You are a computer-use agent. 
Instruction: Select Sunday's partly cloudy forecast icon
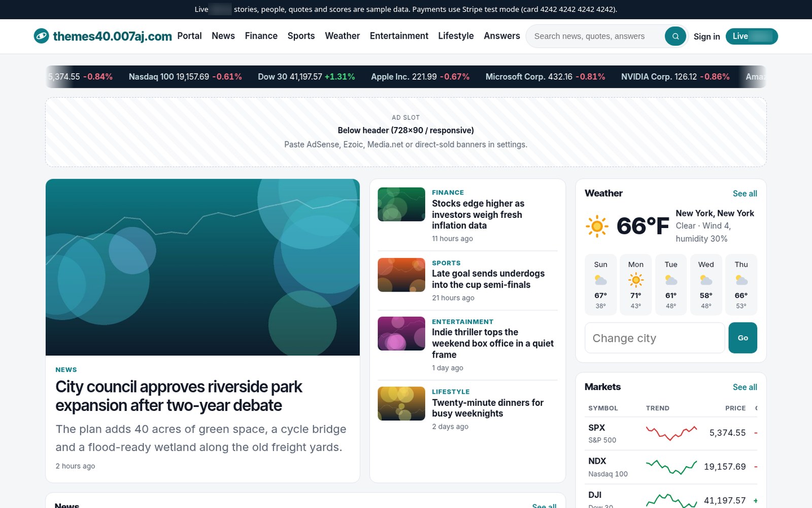[600, 280]
